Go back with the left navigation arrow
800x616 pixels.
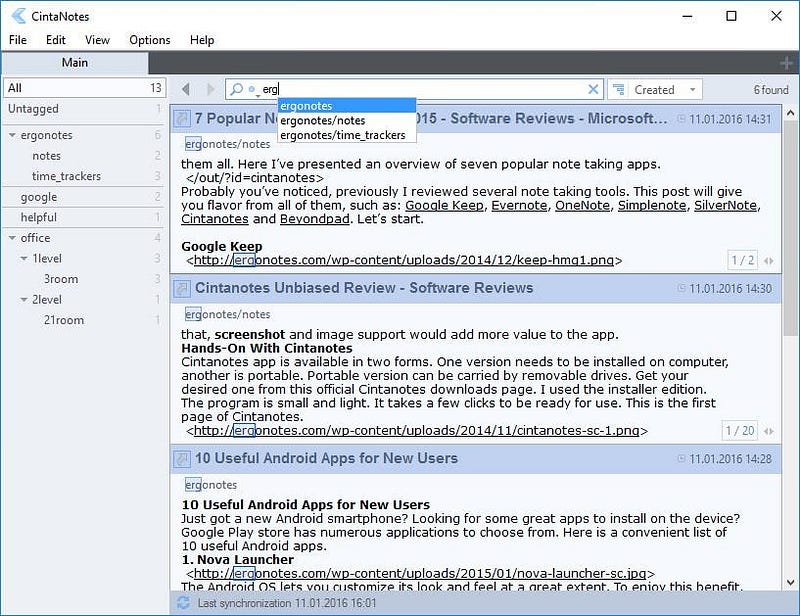pyautogui.click(x=186, y=89)
